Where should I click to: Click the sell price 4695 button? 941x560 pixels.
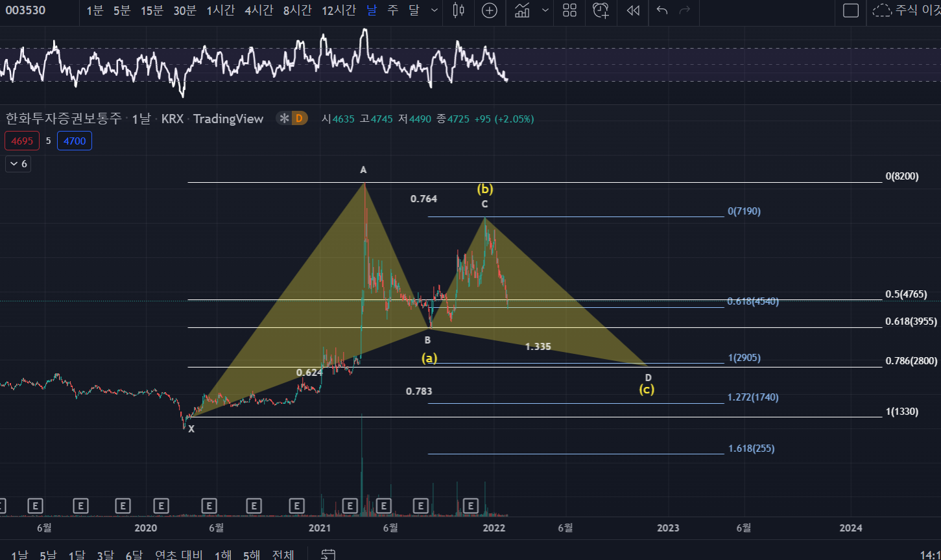click(x=22, y=141)
